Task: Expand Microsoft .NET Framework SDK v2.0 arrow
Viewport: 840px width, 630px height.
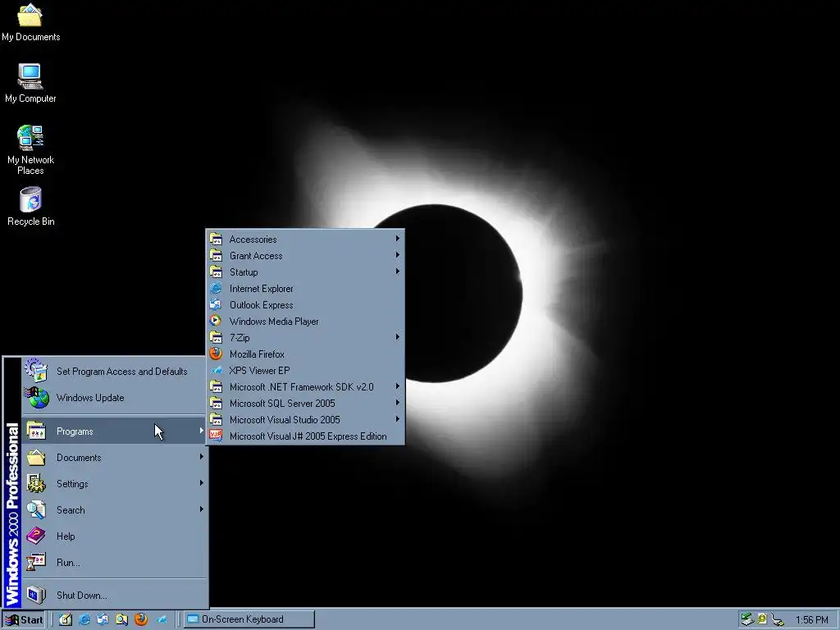Action: (398, 386)
